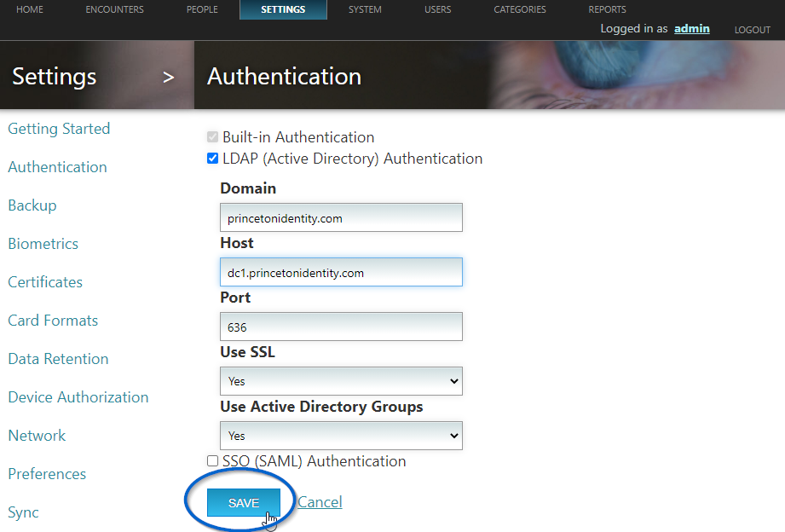Viewport: 785px width, 532px height.
Task: Open Preferences in the sidebar
Action: pyautogui.click(x=47, y=474)
